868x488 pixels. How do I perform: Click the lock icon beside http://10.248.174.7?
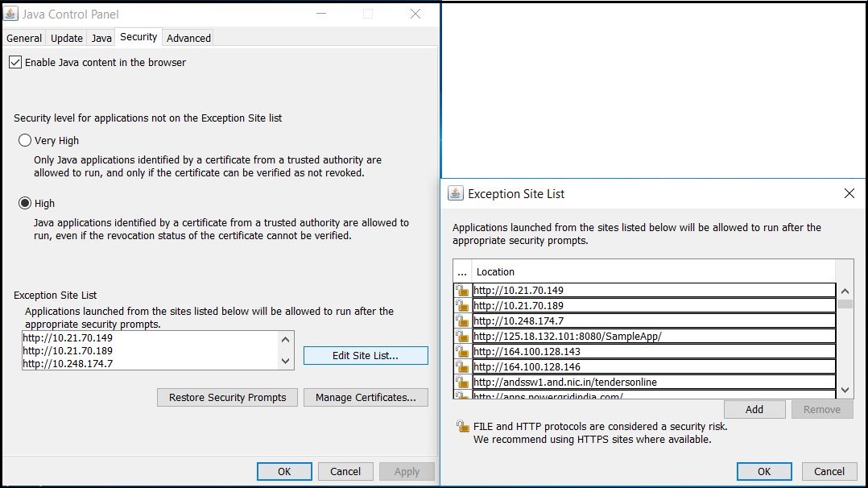462,321
